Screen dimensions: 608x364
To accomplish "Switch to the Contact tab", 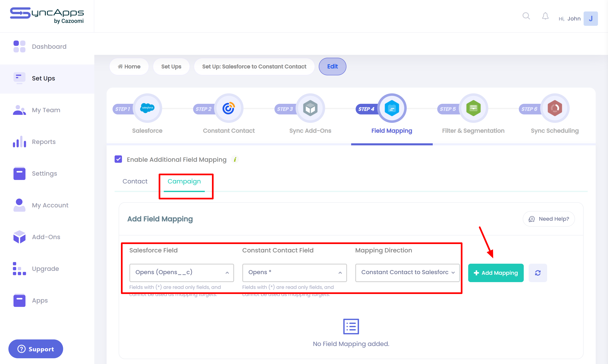I will click(x=135, y=181).
